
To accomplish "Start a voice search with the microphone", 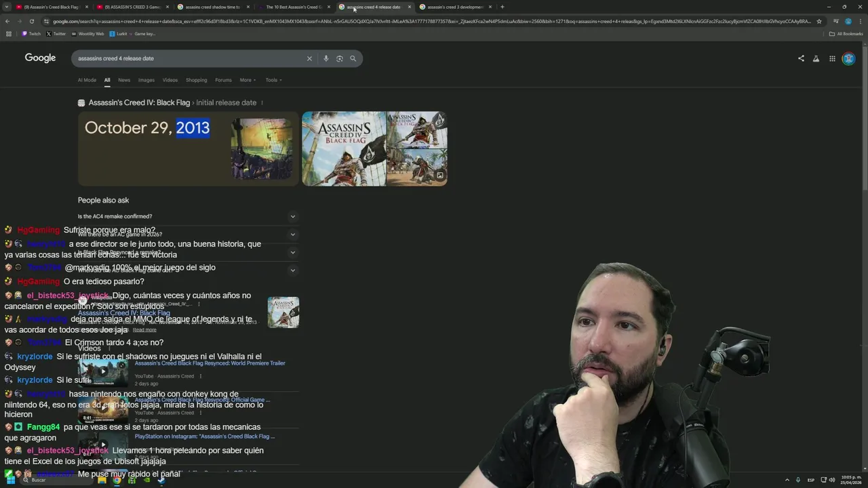I will click(x=325, y=58).
